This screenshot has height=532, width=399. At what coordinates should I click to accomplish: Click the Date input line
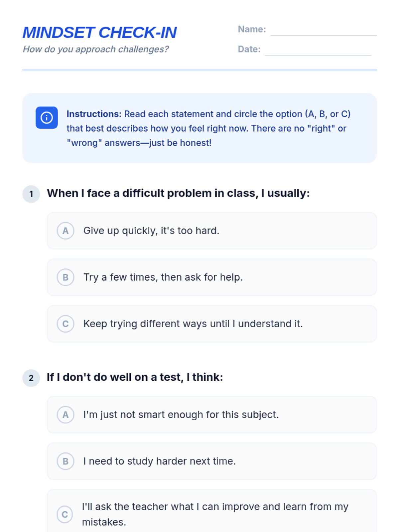click(x=318, y=51)
